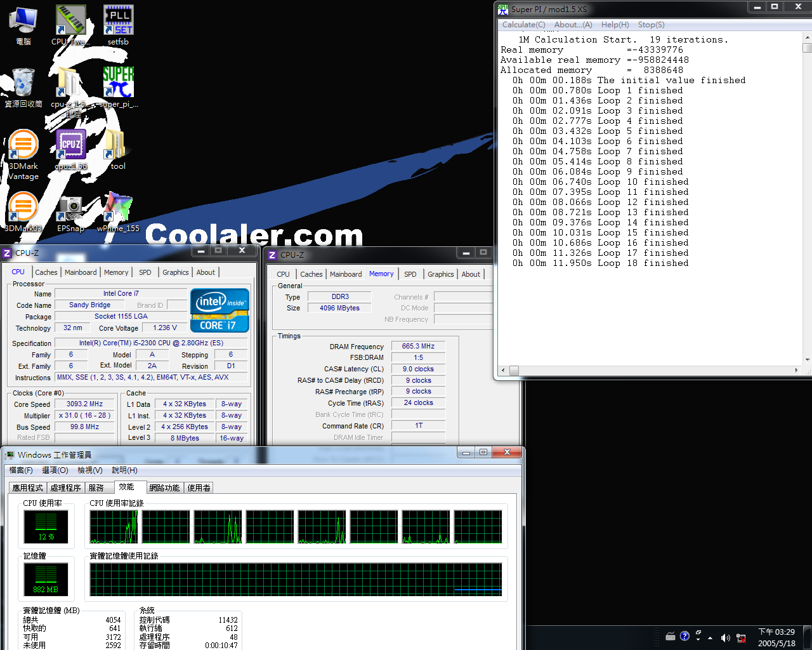Select Caches tab in right CPU-Z window

(x=311, y=274)
